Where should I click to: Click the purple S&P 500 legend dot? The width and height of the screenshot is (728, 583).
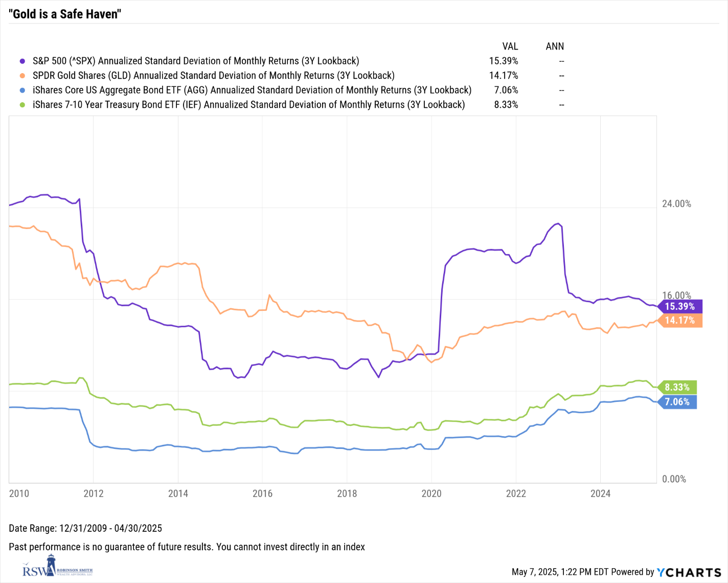coord(22,61)
